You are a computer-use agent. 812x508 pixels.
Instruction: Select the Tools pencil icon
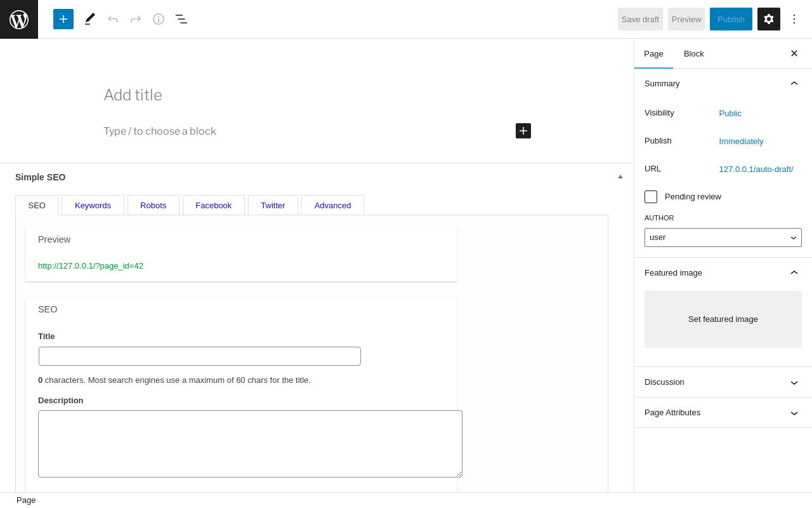(x=90, y=19)
